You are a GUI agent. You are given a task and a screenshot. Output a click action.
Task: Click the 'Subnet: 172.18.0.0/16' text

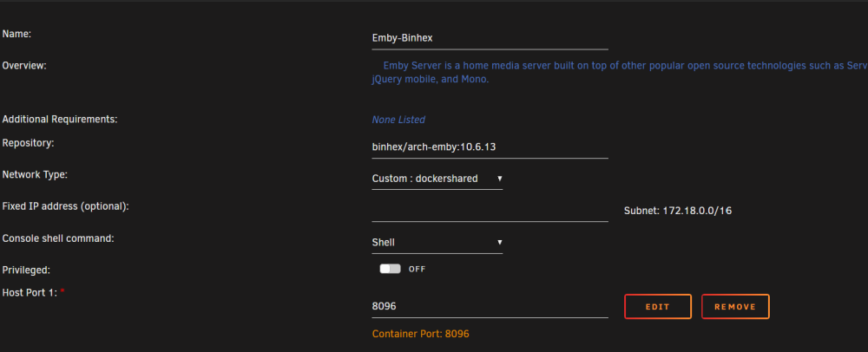[678, 211]
